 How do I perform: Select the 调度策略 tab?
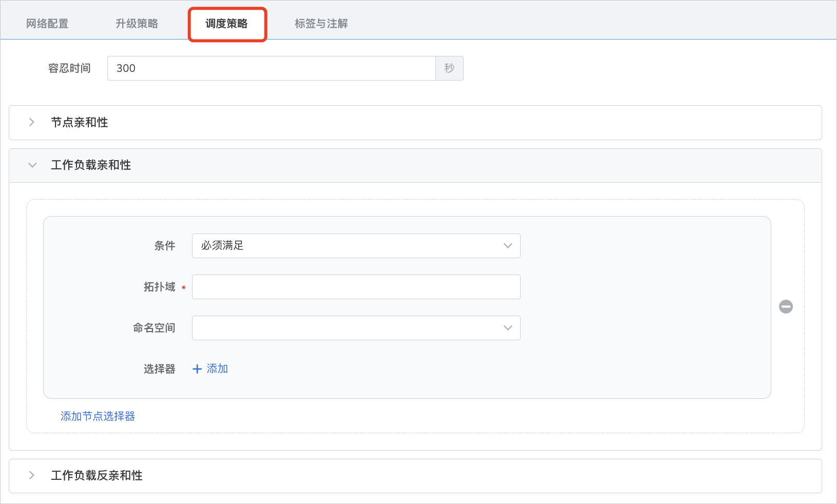click(226, 24)
